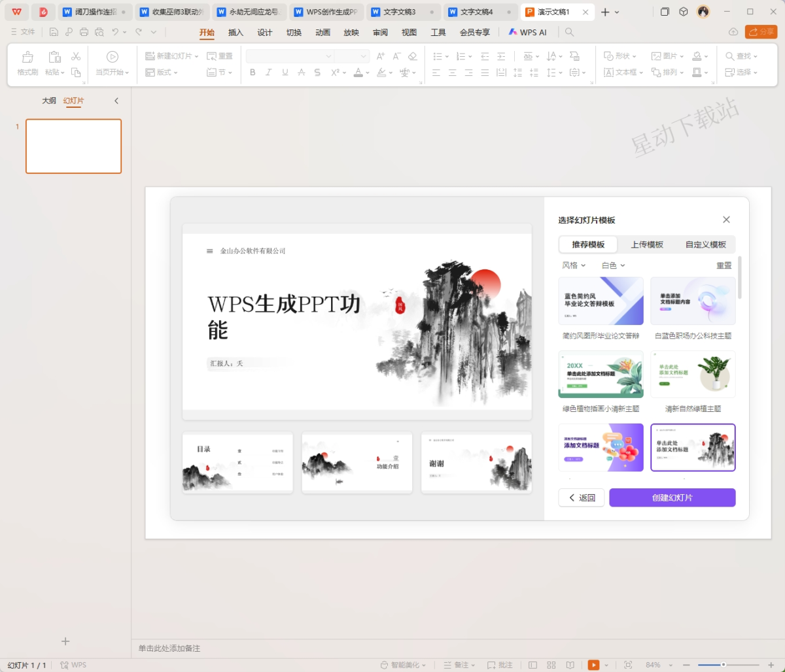Click the 创建幻灯片 button
This screenshot has width=785, height=672.
[672, 497]
